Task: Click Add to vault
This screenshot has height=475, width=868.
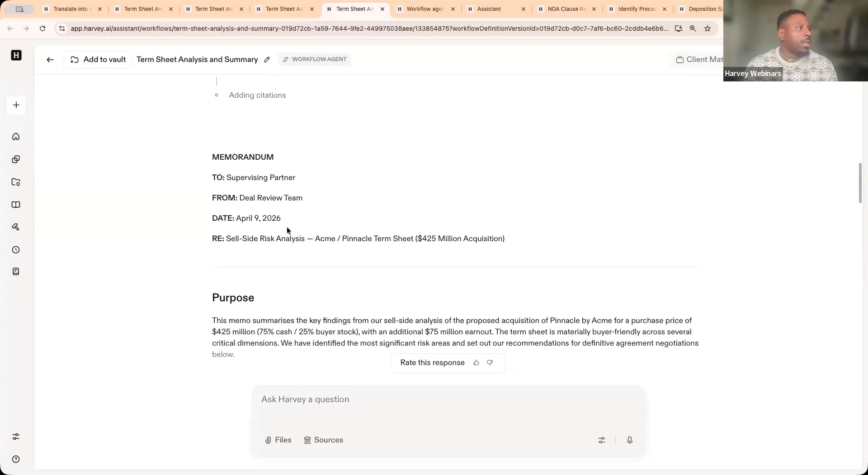Action: tap(98, 59)
